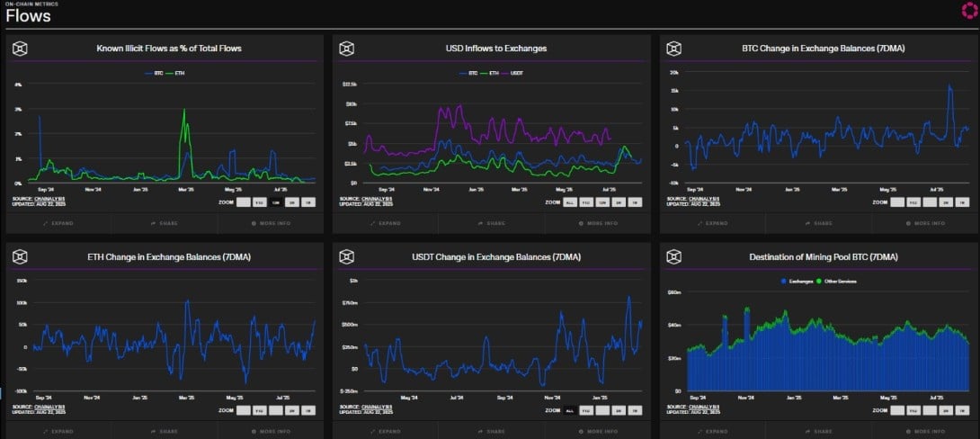980x439 pixels.
Task: Click 'Known Illicit Flows as % of Total Flows' title
Action: (169, 49)
